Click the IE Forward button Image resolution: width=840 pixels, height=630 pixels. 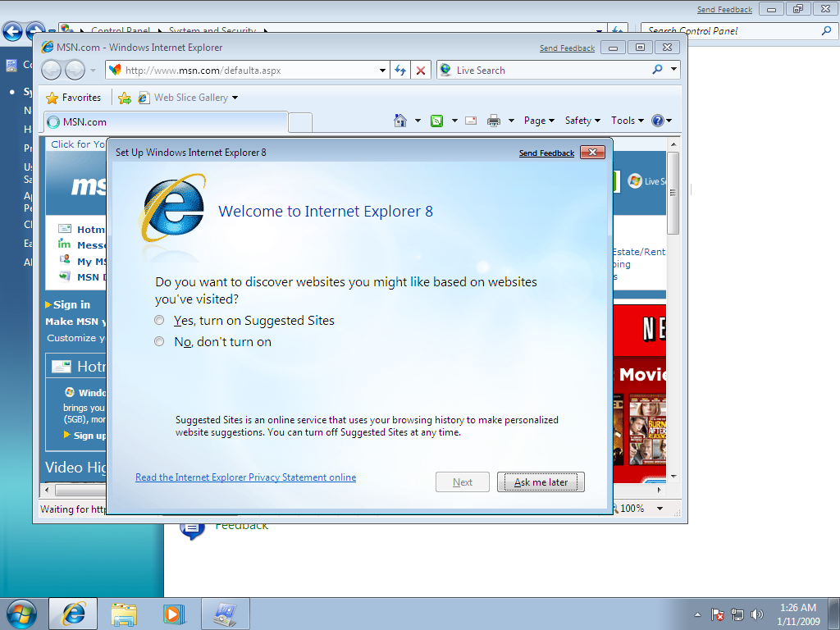pyautogui.click(x=75, y=71)
